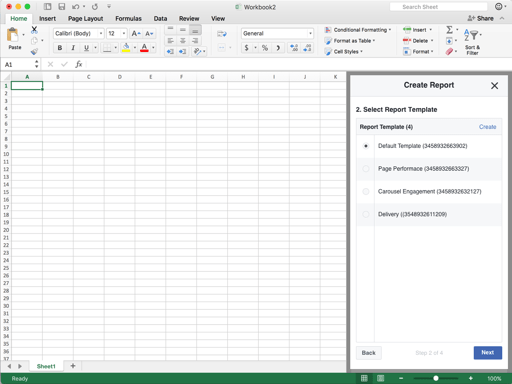Select the Page Performace radio button
512x384 pixels.
coord(366,169)
